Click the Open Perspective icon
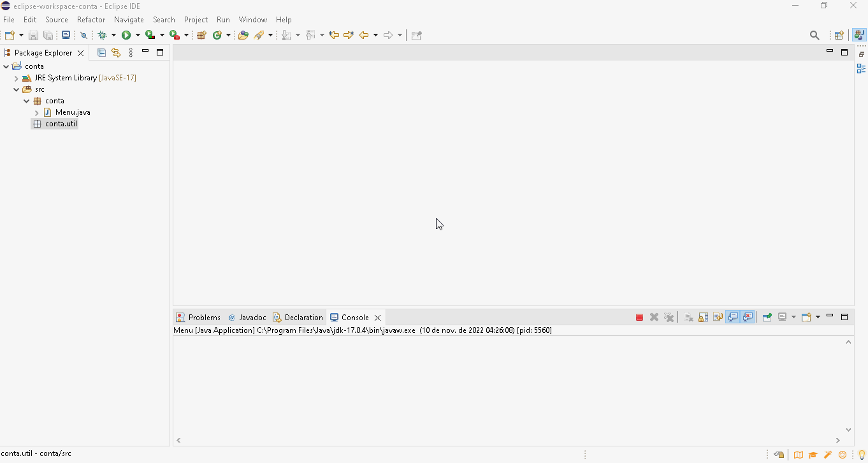This screenshot has width=868, height=463. (x=839, y=35)
